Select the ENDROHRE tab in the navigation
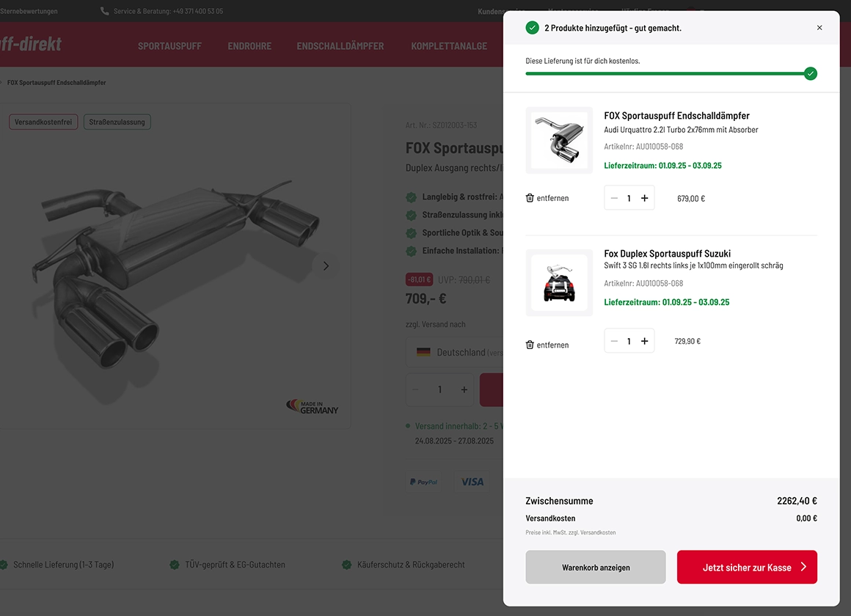Screen dimensions: 851x616 (249, 45)
